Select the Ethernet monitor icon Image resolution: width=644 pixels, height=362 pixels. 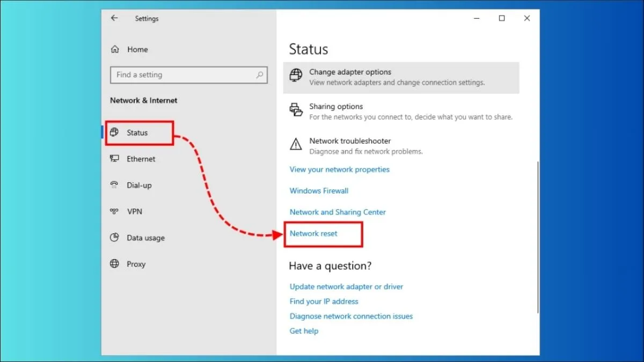(114, 159)
